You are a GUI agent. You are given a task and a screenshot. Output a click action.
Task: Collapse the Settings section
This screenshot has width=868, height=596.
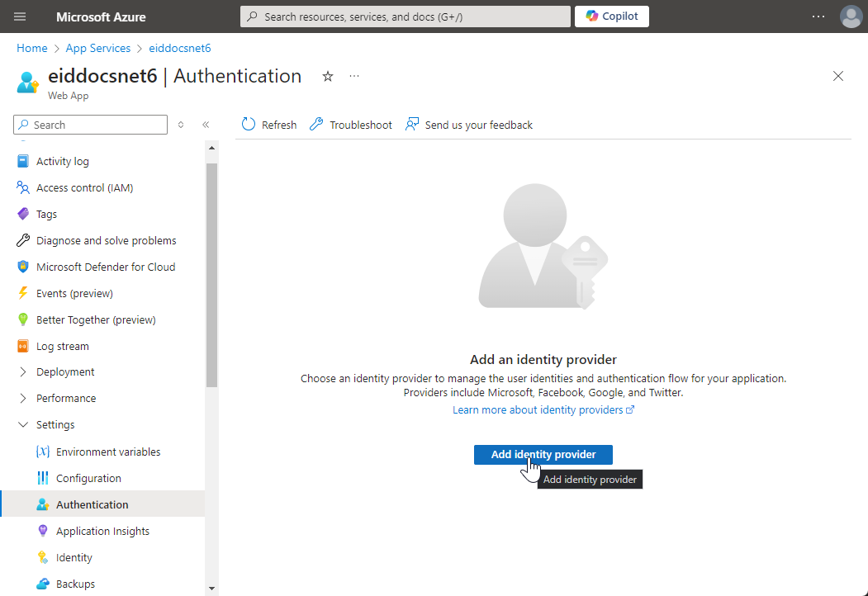(x=23, y=425)
